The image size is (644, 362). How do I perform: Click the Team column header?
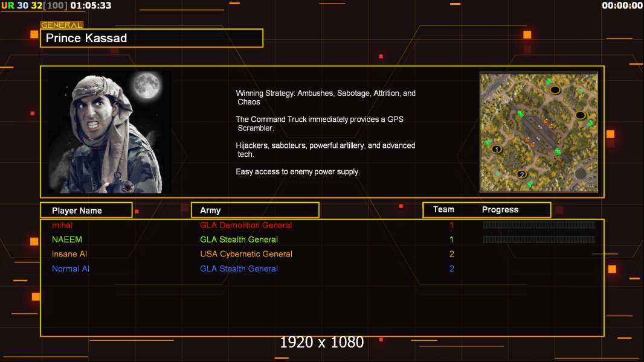pos(443,209)
